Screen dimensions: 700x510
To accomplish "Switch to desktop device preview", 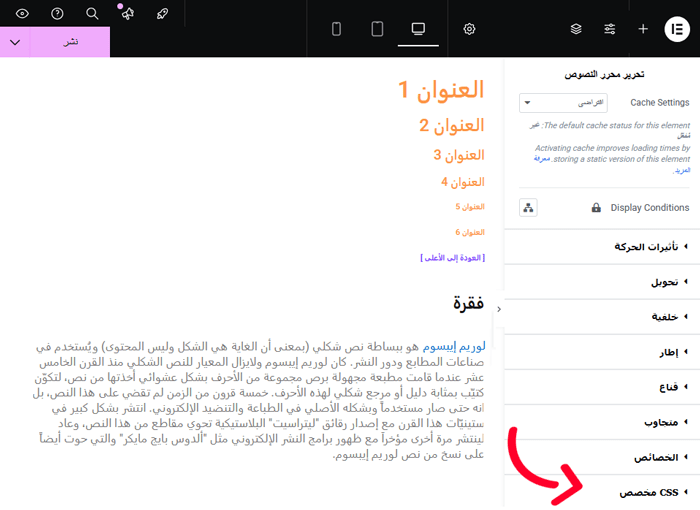I will point(418,29).
